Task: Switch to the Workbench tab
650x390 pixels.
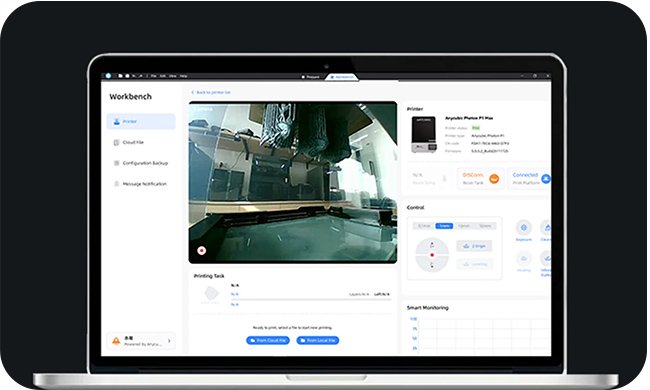Action: pyautogui.click(x=343, y=77)
